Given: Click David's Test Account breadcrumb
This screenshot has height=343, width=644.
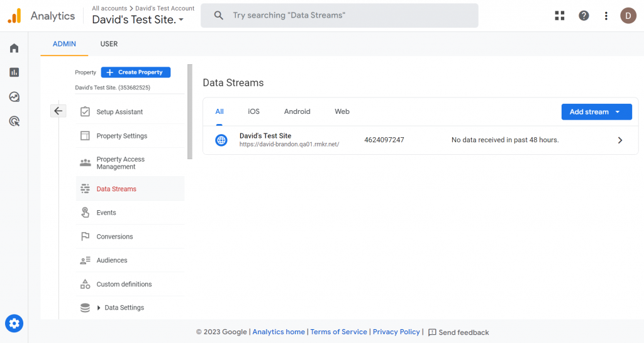Looking at the screenshot, I should [x=165, y=8].
